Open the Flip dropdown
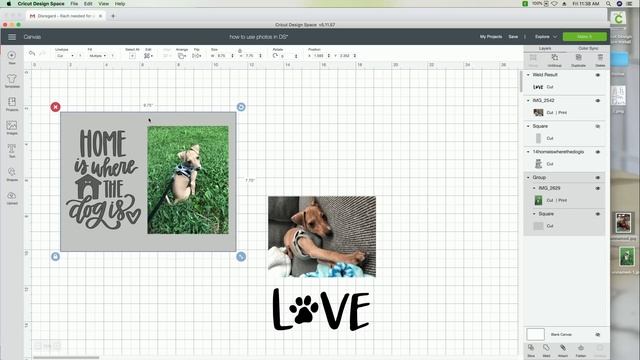640x360 pixels. pyautogui.click(x=197, y=56)
